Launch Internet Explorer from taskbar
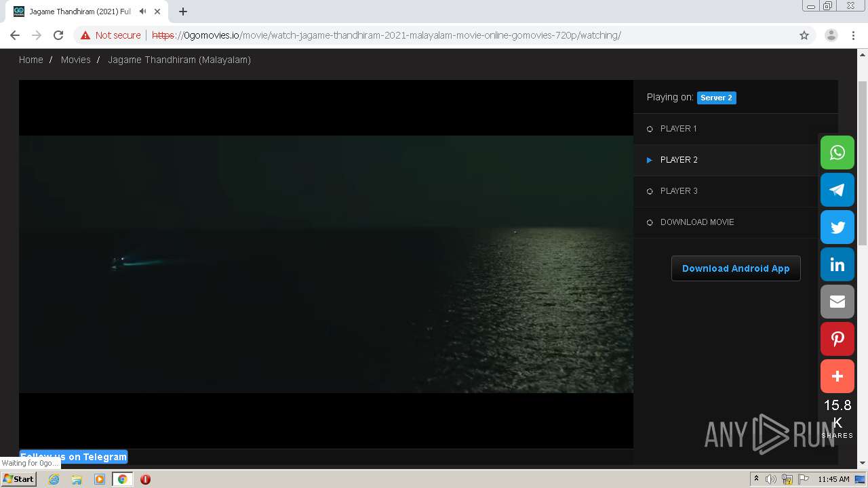 54,479
